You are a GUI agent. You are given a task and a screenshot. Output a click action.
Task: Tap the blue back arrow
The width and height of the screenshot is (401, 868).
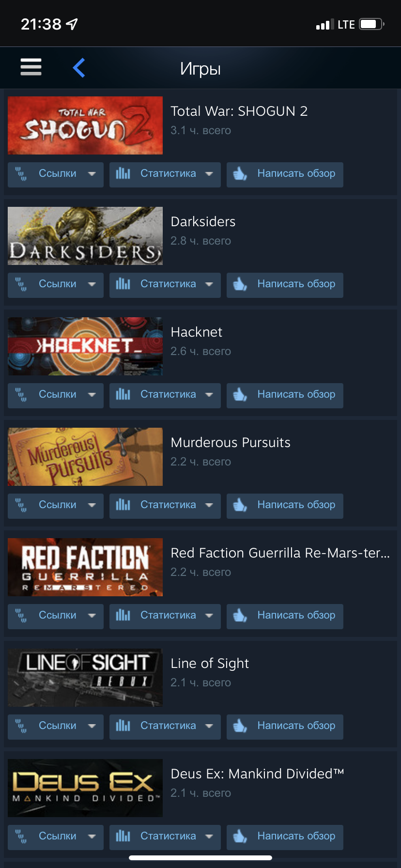pyautogui.click(x=79, y=68)
